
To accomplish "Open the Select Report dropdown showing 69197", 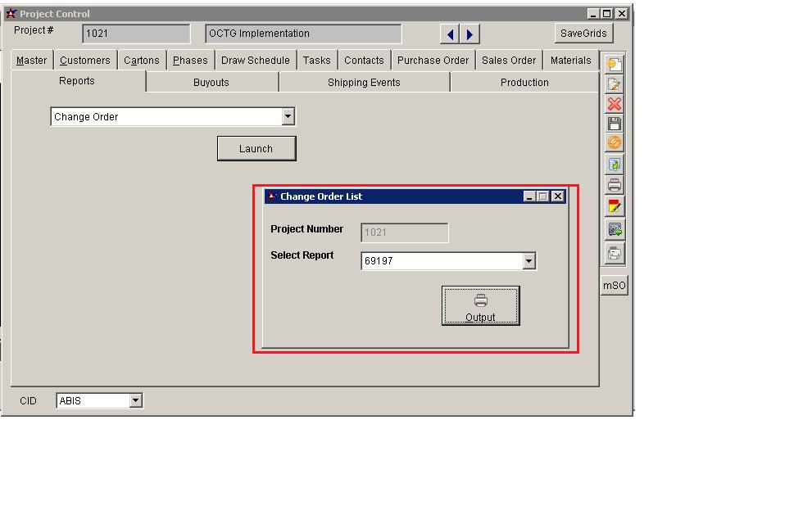I will tap(528, 261).
